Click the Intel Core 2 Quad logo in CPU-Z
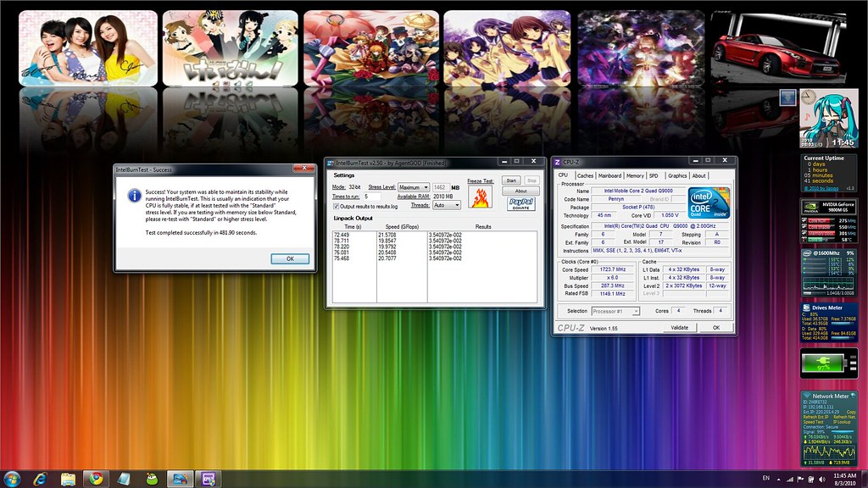The width and height of the screenshot is (868, 488). (x=709, y=203)
